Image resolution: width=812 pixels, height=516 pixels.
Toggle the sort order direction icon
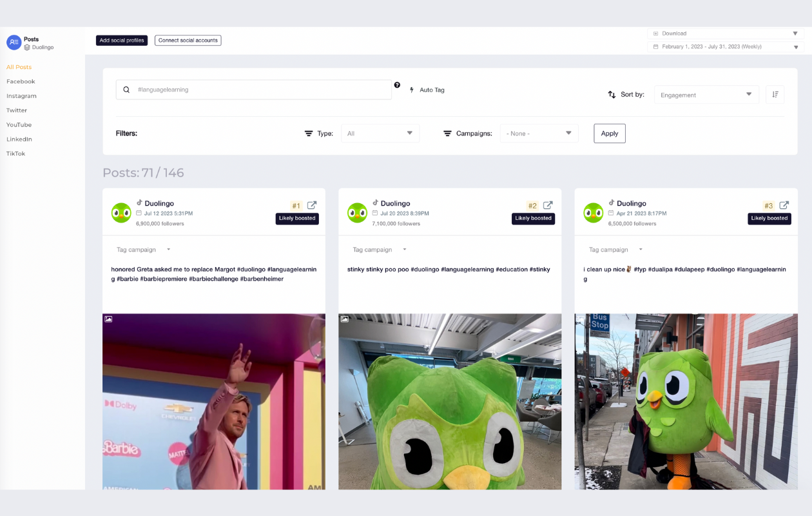point(775,94)
